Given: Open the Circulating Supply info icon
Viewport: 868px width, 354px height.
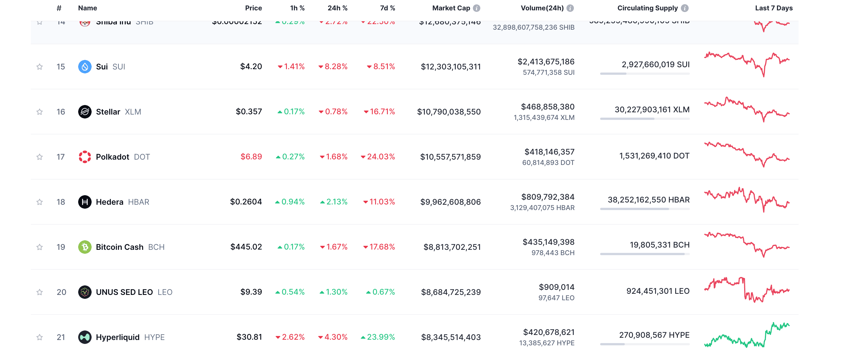Looking at the screenshot, I should coord(684,8).
